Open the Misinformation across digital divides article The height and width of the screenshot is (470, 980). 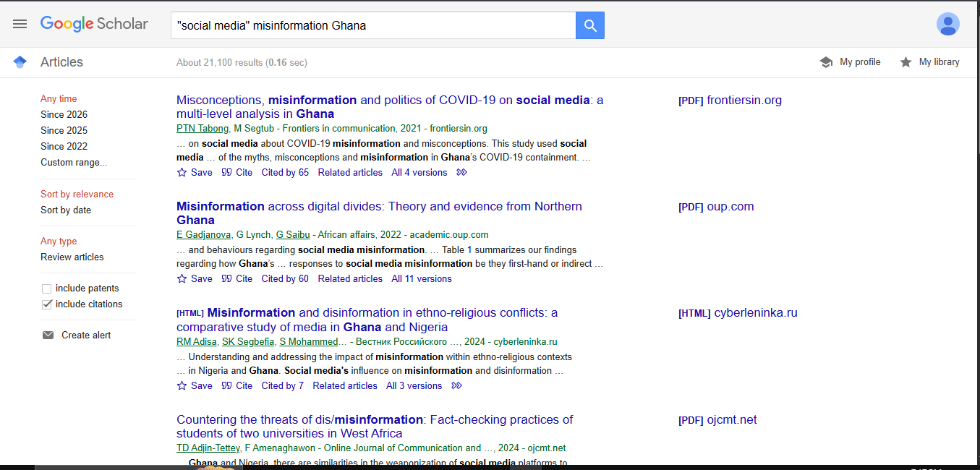pyautogui.click(x=379, y=213)
